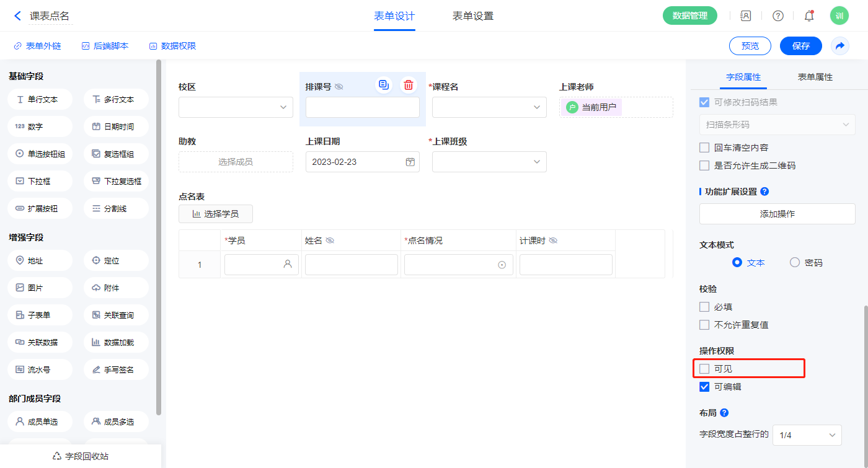Click calendar icon in 上课日期 field

tap(410, 162)
